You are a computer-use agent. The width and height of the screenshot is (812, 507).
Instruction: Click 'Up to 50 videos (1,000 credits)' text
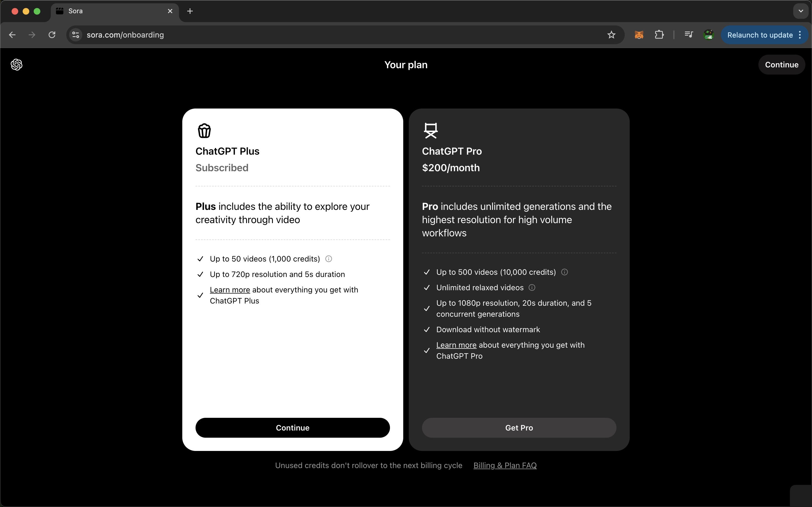[x=265, y=259]
